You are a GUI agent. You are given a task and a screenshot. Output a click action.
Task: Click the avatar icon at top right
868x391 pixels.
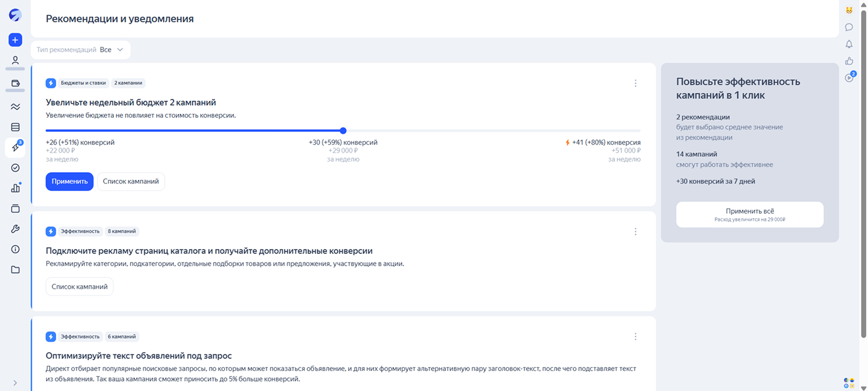(x=849, y=10)
